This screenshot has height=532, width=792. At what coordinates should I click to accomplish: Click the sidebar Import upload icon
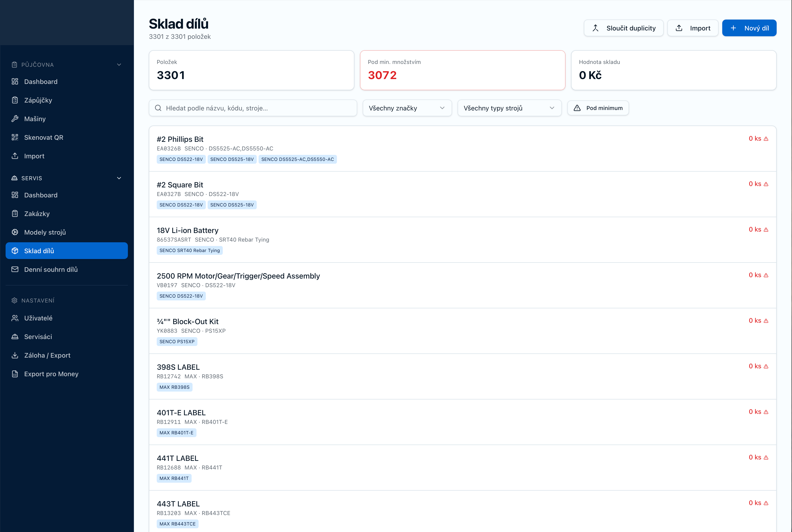(x=15, y=156)
